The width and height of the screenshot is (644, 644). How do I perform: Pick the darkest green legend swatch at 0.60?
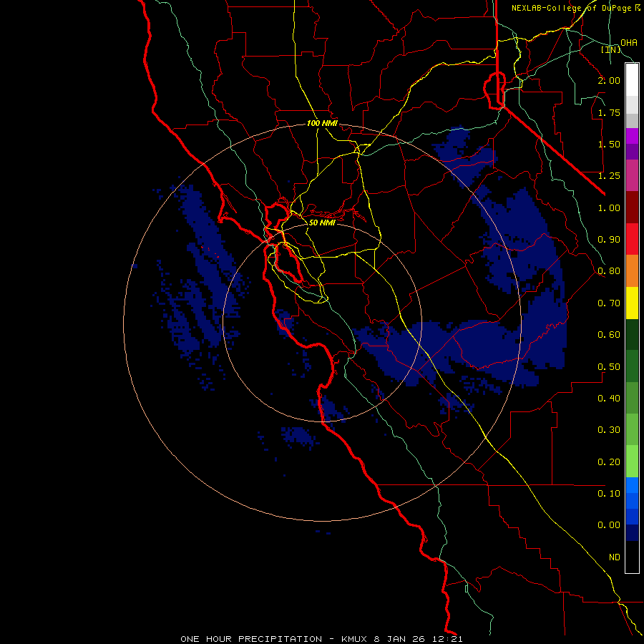pyautogui.click(x=632, y=334)
